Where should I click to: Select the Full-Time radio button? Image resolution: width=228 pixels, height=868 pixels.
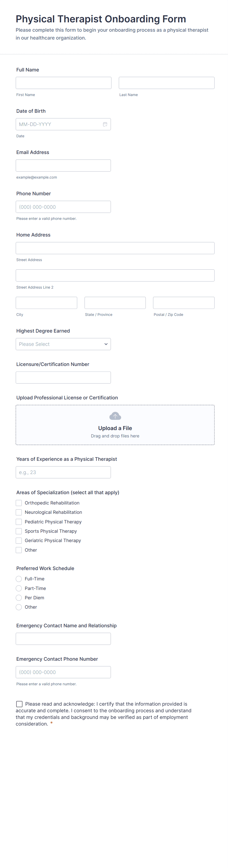click(19, 579)
